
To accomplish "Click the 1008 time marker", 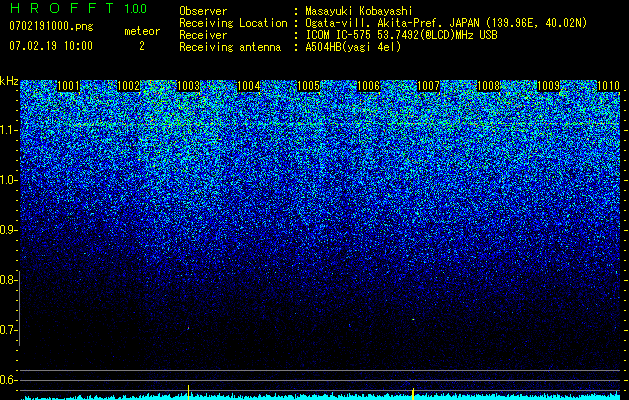I will pyautogui.click(x=488, y=86).
